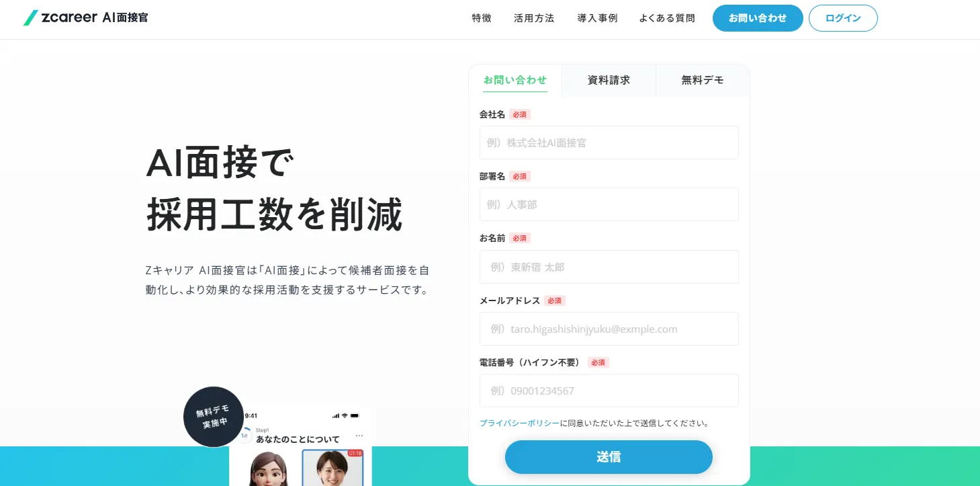Open the 活用方法 menu item
Viewport: 980px width, 486px height.
pyautogui.click(x=534, y=18)
